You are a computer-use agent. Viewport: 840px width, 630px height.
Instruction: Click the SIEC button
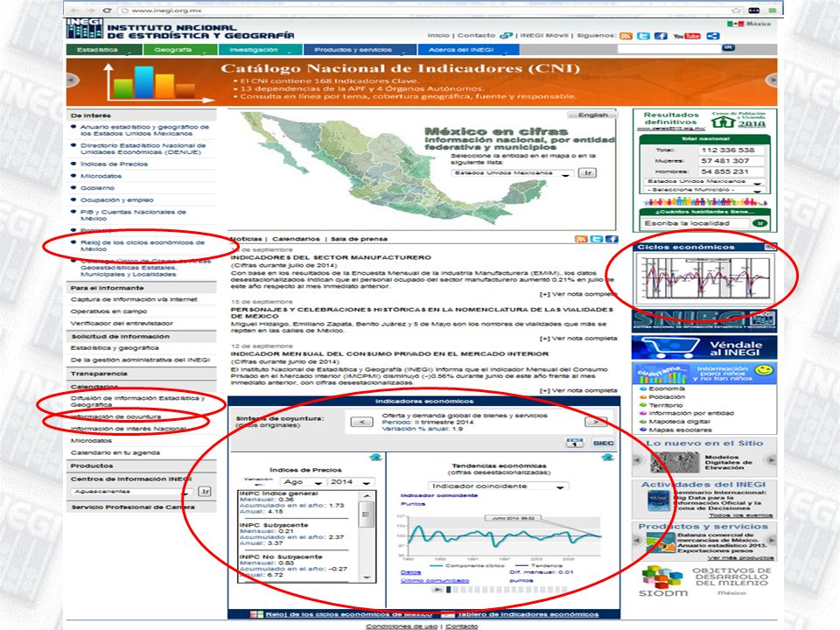[603, 443]
